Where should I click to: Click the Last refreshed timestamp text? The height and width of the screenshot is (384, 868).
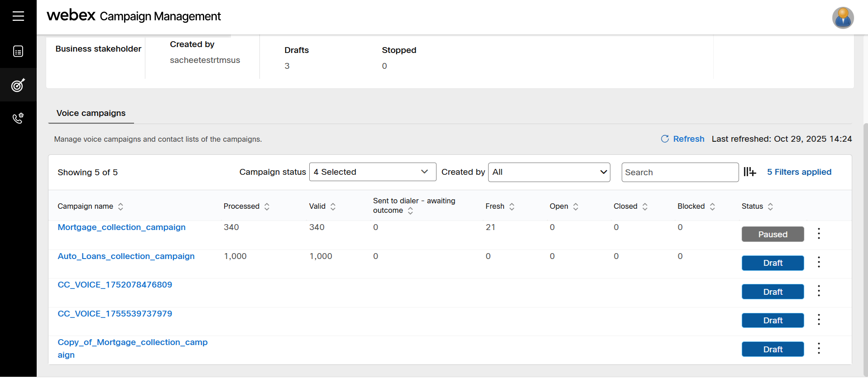click(782, 139)
